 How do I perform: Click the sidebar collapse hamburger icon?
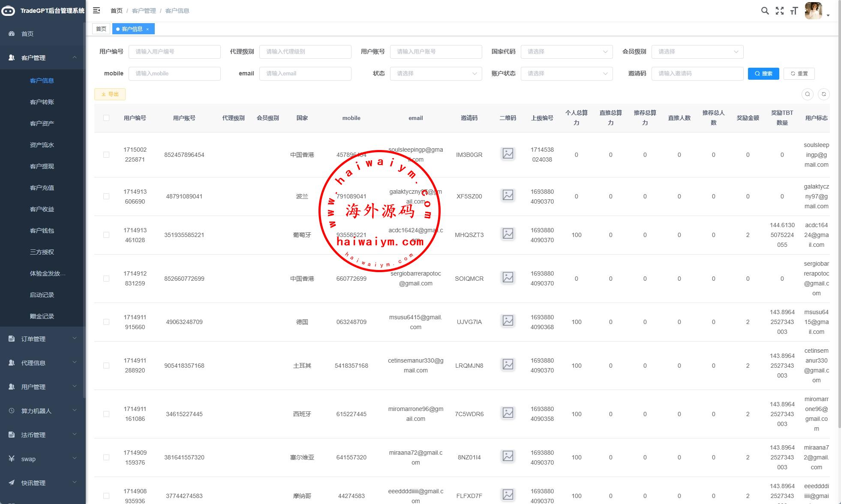[x=96, y=10]
